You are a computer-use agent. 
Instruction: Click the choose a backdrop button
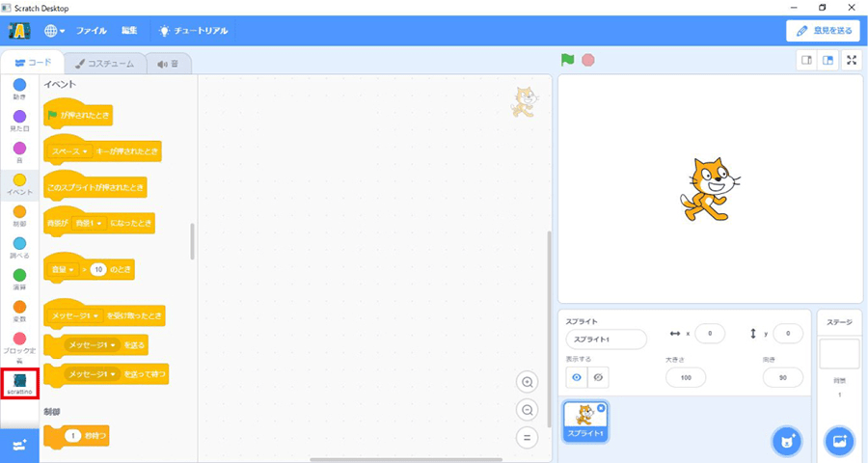839,442
